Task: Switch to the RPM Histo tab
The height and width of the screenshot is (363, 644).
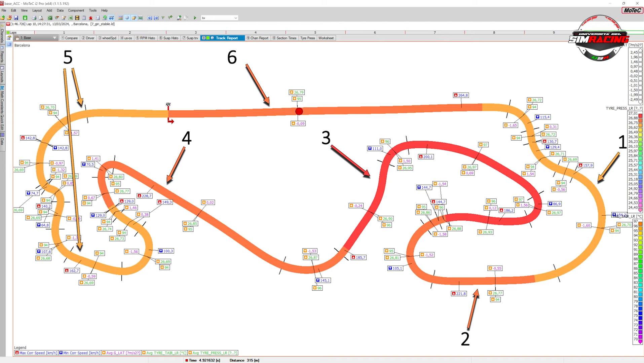Action: coord(145,38)
